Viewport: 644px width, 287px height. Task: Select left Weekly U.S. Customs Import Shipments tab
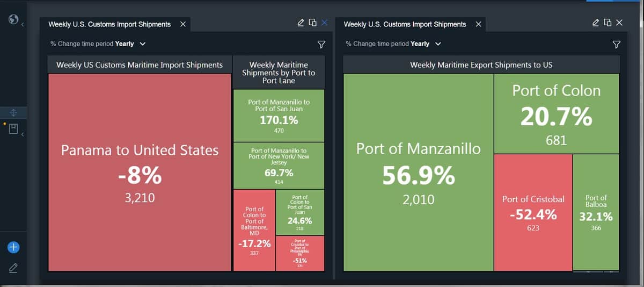(x=109, y=24)
